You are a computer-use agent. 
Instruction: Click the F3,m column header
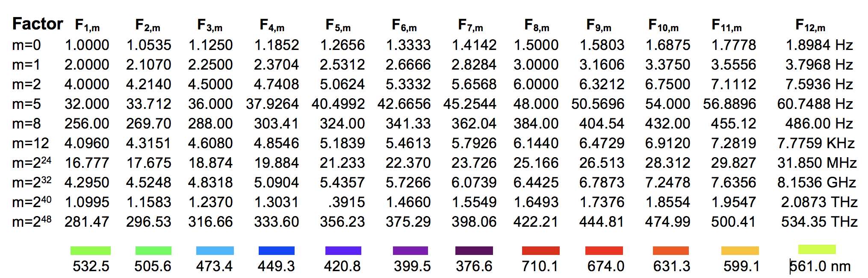click(x=210, y=25)
